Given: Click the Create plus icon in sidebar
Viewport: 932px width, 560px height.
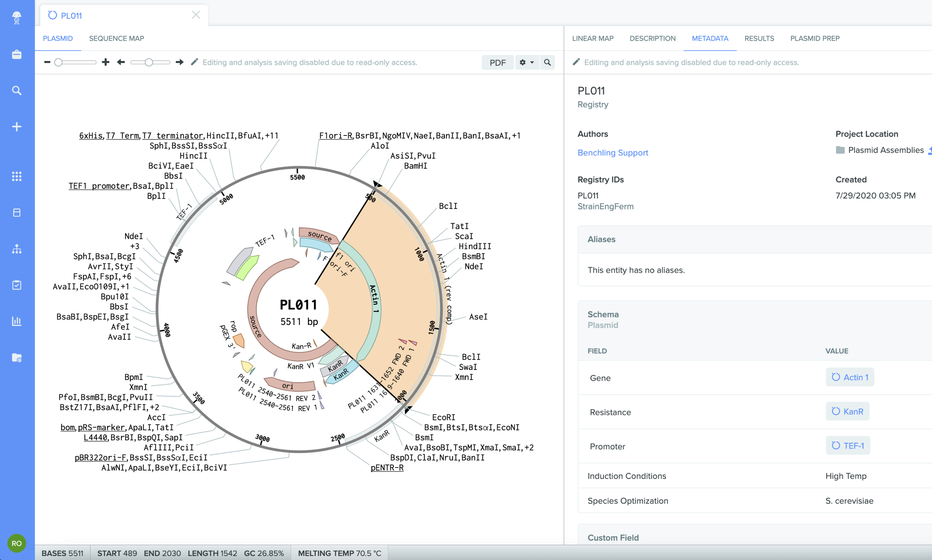Looking at the screenshot, I should pyautogui.click(x=17, y=127).
